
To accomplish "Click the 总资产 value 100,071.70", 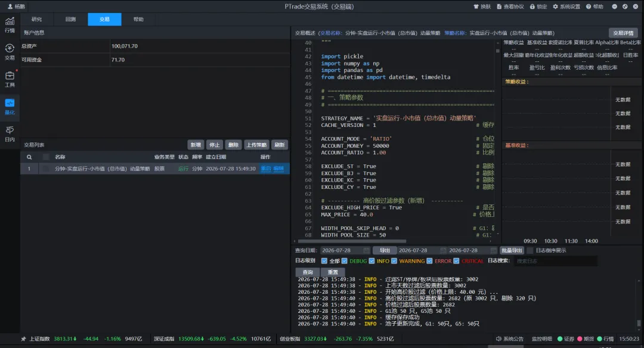I will (125, 46).
